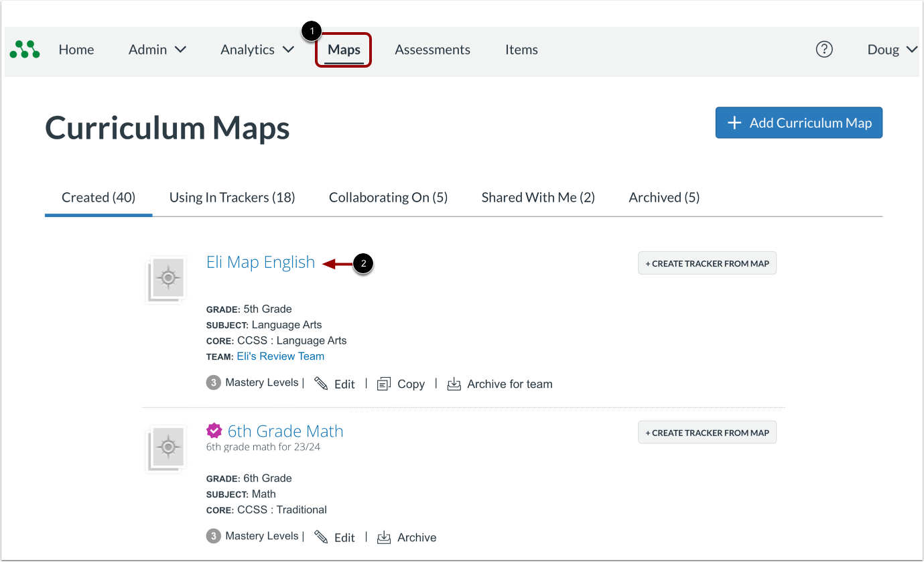This screenshot has width=924, height=562.
Task: Open the Doug account menu
Action: coord(891,50)
